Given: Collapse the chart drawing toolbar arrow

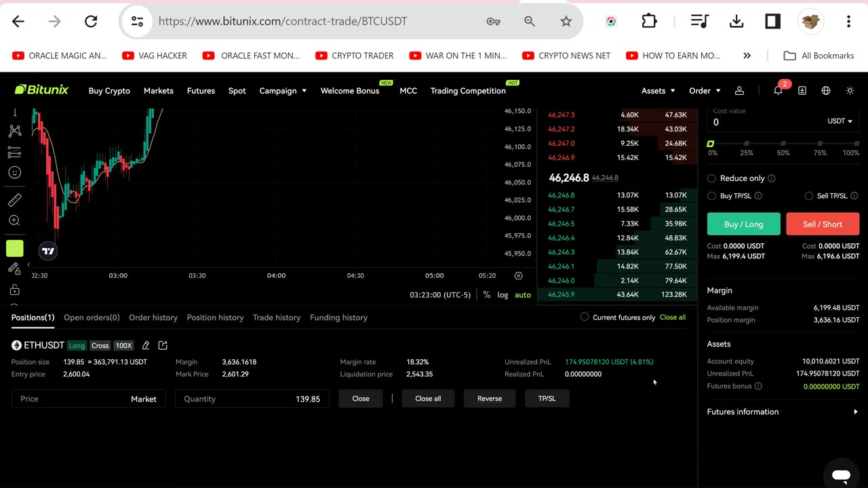Looking at the screenshot, I should coord(28,265).
